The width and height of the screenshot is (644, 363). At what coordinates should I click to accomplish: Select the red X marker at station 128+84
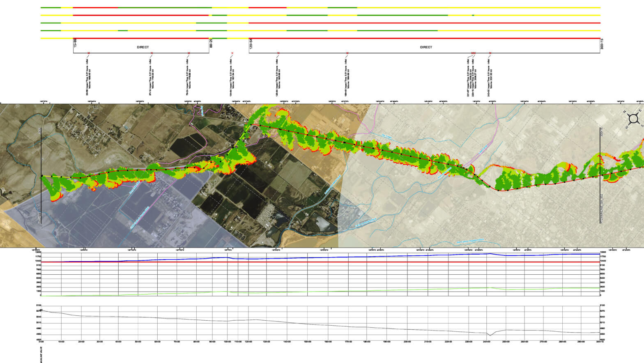pos(278,53)
